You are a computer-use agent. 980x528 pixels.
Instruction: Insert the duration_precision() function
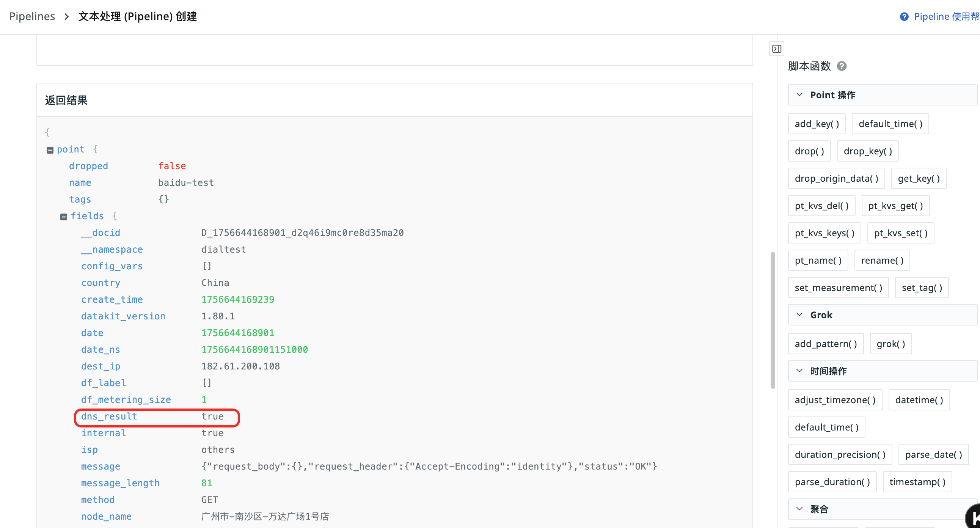(840, 454)
